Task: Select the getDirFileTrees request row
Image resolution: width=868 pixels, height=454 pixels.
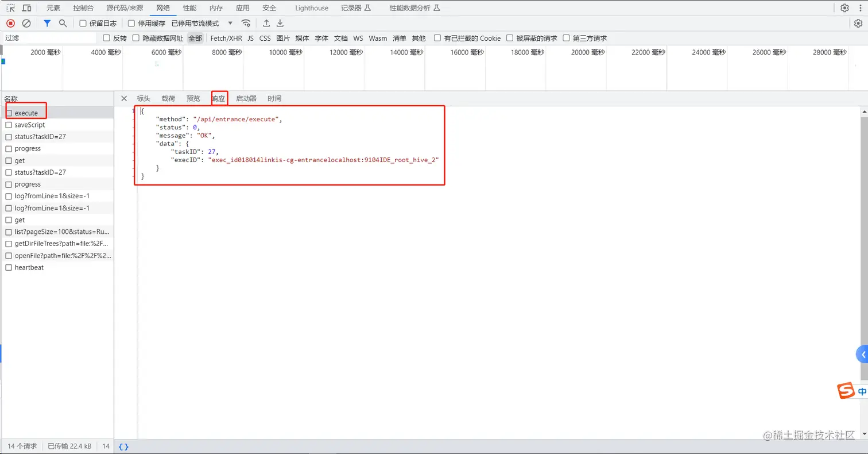Action: (57, 244)
